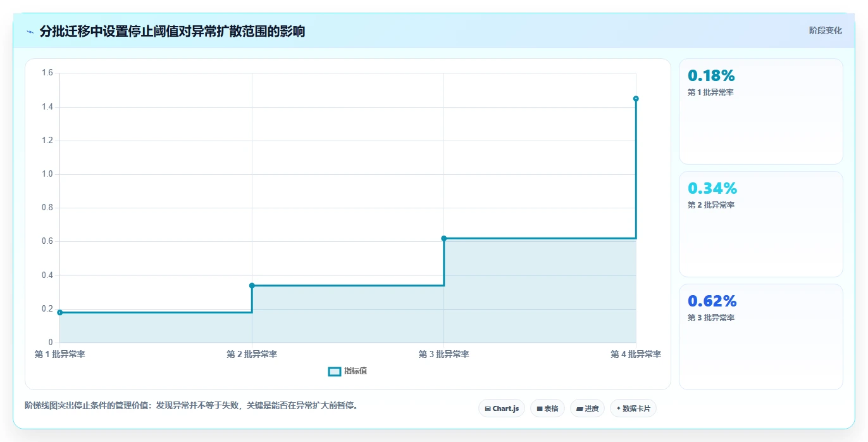Click the y-axis value 0.8

(x=47, y=208)
